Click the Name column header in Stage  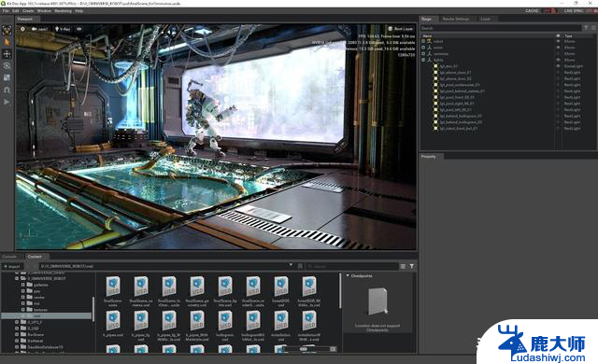point(427,35)
